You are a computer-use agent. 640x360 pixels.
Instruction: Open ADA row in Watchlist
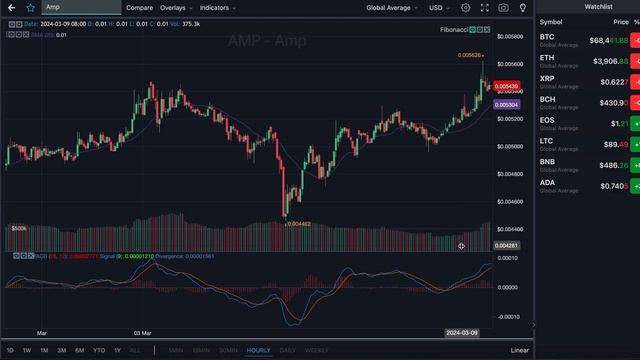click(589, 186)
